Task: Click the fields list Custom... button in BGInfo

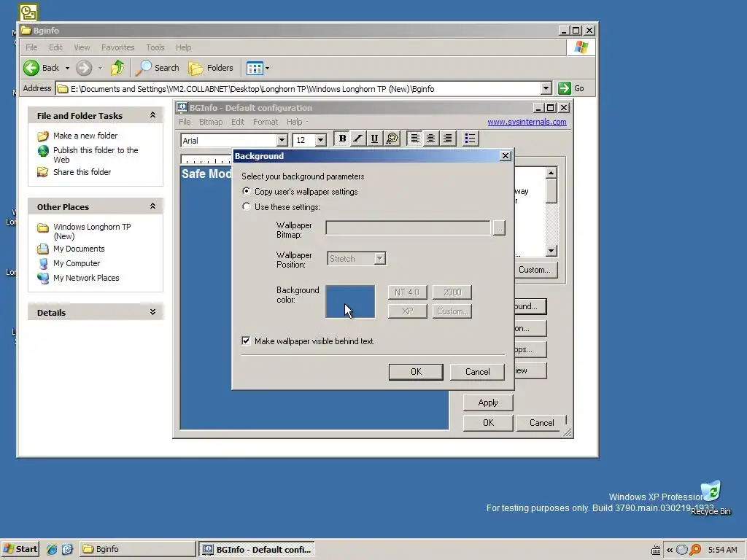Action: click(535, 270)
